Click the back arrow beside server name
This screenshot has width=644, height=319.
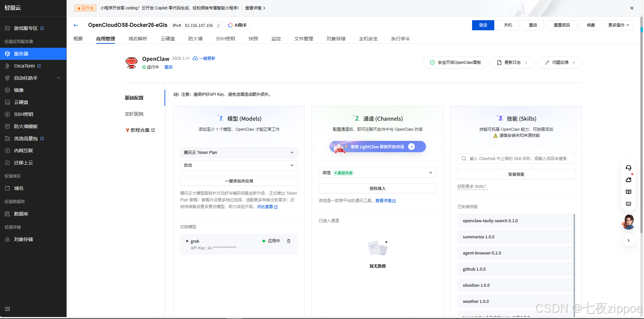76,25
